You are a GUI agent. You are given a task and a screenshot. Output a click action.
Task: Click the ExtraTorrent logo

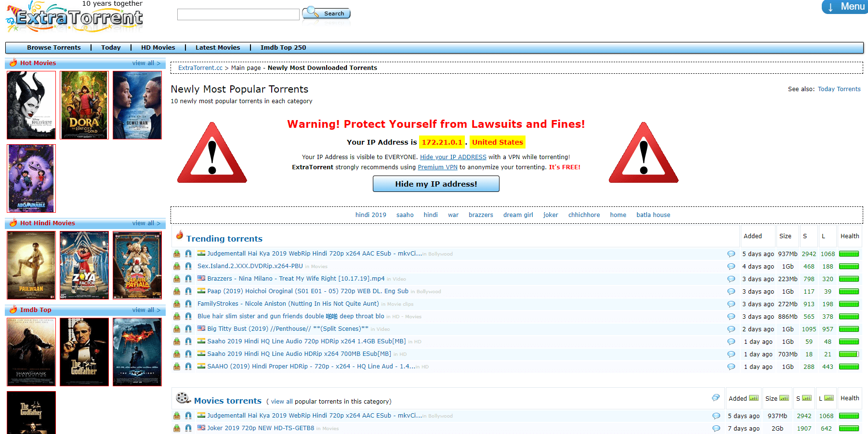click(x=75, y=17)
